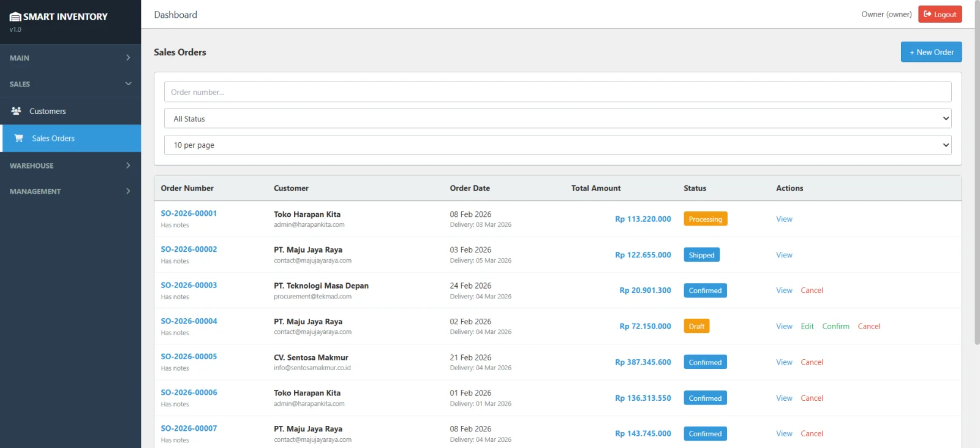Collapse the SALES section chevron
This screenshot has height=448, width=980.
128,84
